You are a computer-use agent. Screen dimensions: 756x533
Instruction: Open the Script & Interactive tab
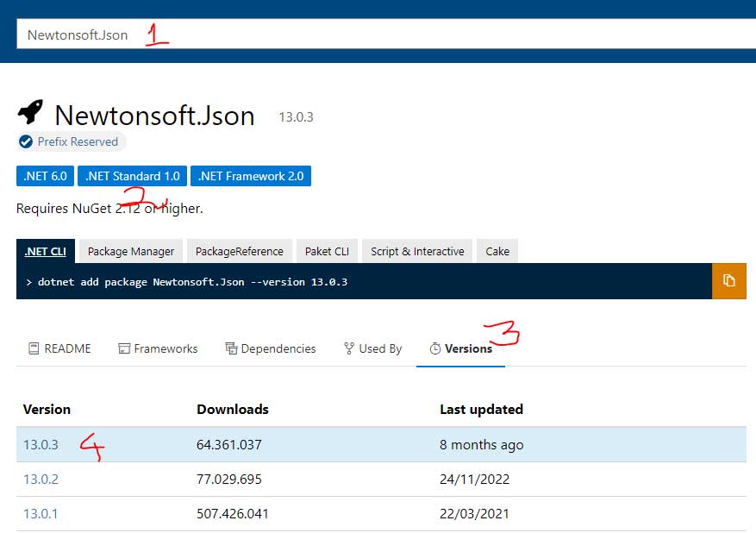417,251
